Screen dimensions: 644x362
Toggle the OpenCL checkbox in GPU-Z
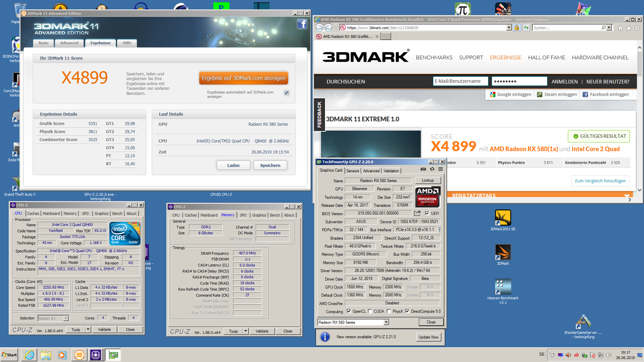point(349,311)
